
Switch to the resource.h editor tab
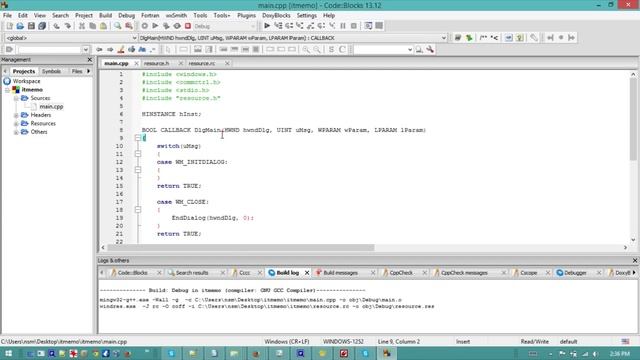coord(156,64)
